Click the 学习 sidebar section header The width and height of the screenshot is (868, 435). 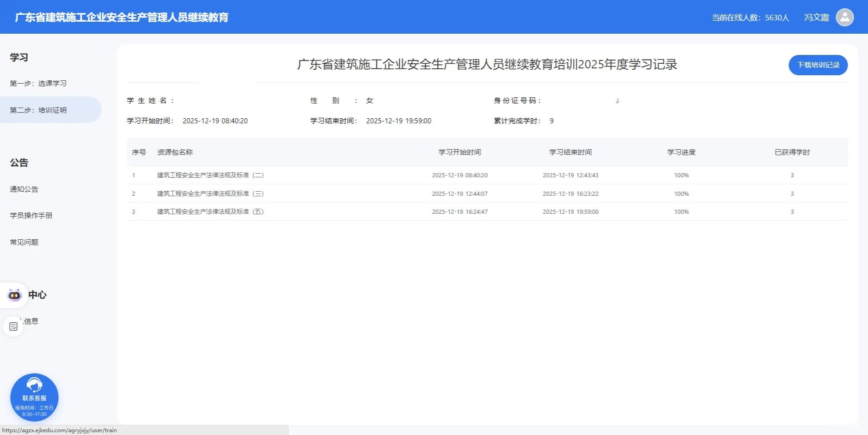tap(19, 56)
